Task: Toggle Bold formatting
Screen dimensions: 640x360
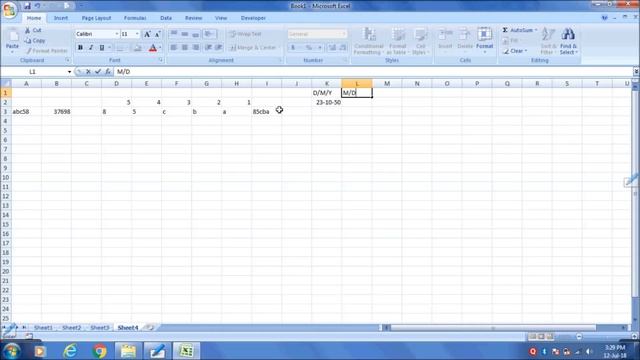Action: pos(80,48)
